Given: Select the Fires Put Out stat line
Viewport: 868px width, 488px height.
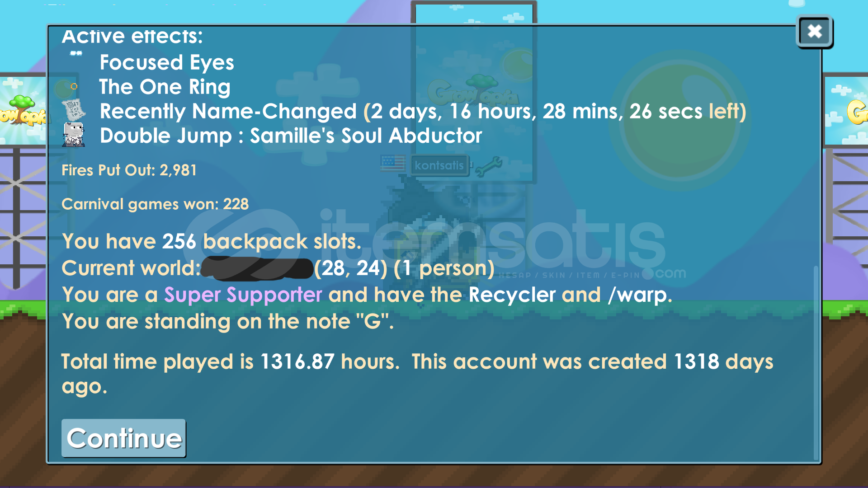Looking at the screenshot, I should (129, 170).
